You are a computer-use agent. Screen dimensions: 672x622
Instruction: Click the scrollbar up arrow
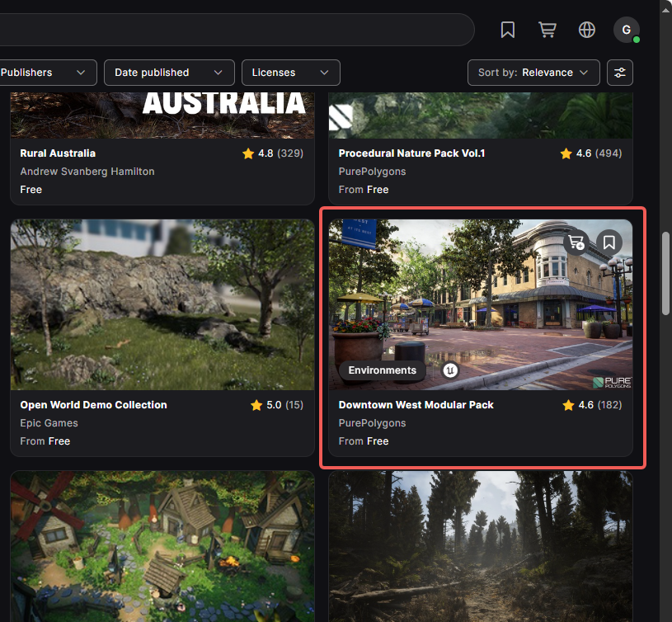tap(665, 9)
